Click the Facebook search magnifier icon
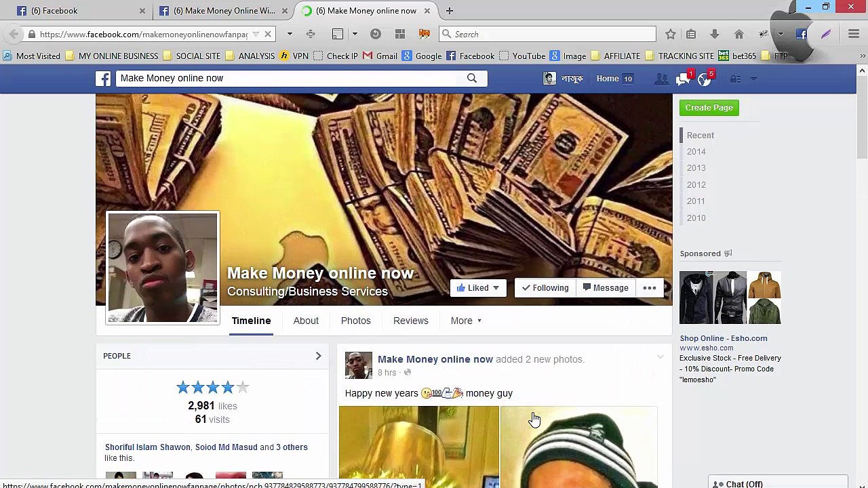The image size is (868, 488). point(472,78)
